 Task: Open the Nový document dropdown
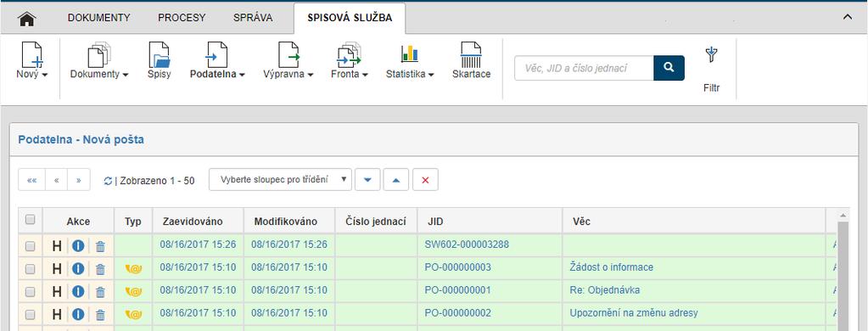pos(31,61)
